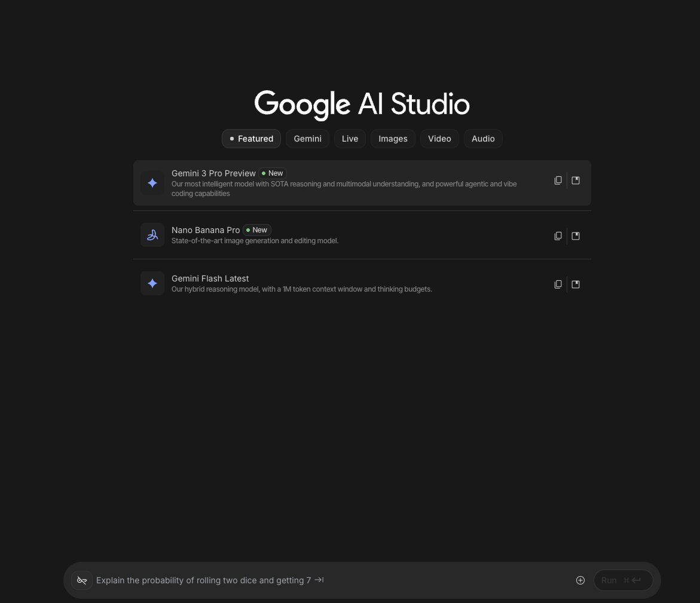Image resolution: width=700 pixels, height=603 pixels.
Task: Select the Gemini Flash Latest model title
Action: point(210,278)
